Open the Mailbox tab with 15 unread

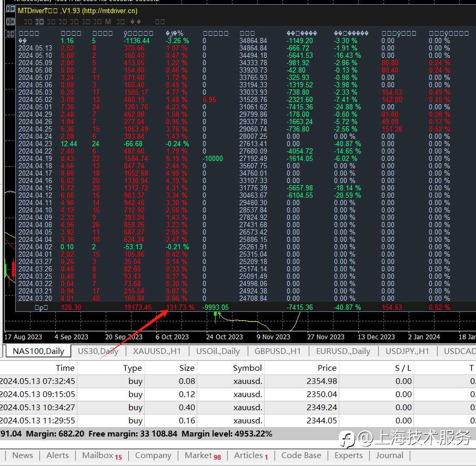(x=102, y=455)
